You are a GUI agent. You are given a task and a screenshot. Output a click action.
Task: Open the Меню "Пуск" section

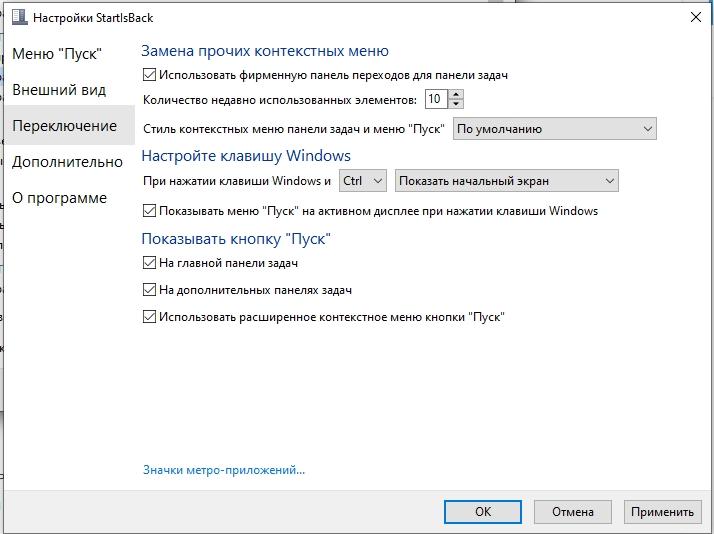(57, 54)
